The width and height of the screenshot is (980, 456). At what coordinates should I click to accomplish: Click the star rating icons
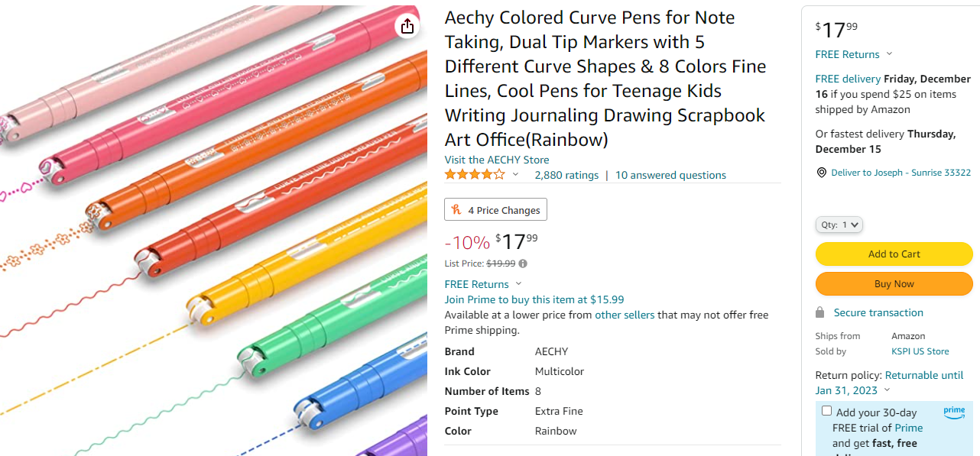coord(475,175)
